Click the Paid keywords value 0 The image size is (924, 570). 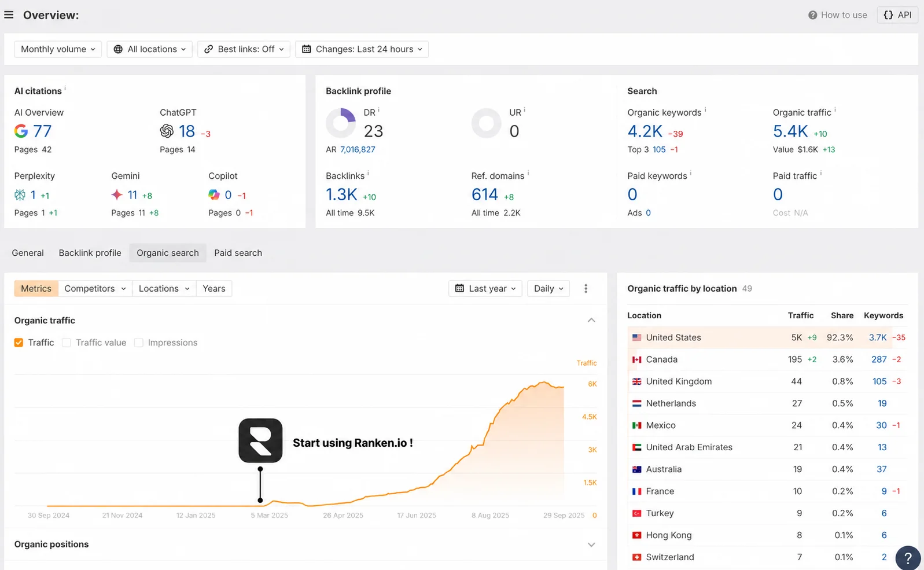632,195
